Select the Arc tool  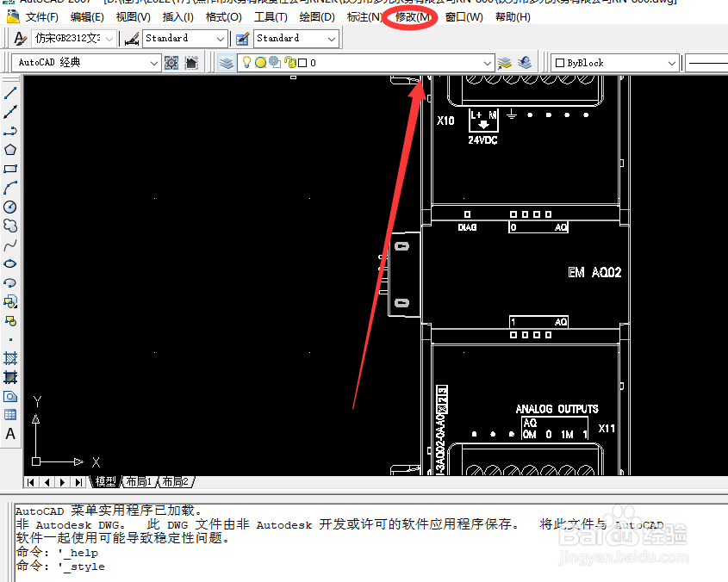10,188
